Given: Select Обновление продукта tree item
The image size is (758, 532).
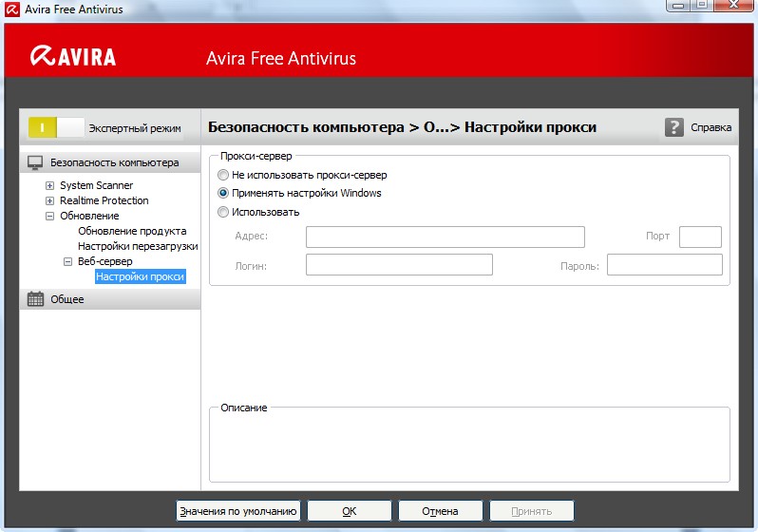Looking at the screenshot, I should (x=132, y=231).
